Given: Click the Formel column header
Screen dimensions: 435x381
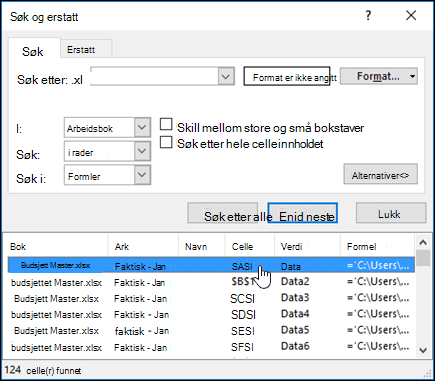Looking at the screenshot, I should [x=377, y=246].
